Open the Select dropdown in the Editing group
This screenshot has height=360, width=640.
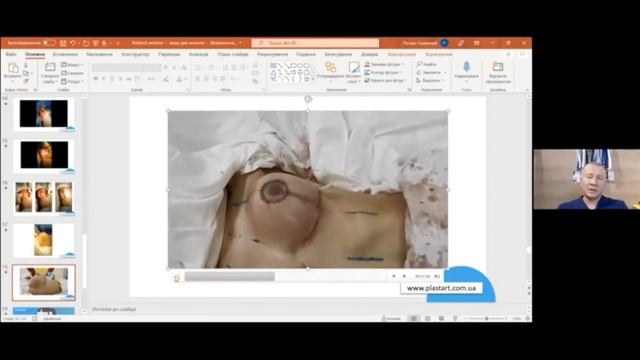430,81
